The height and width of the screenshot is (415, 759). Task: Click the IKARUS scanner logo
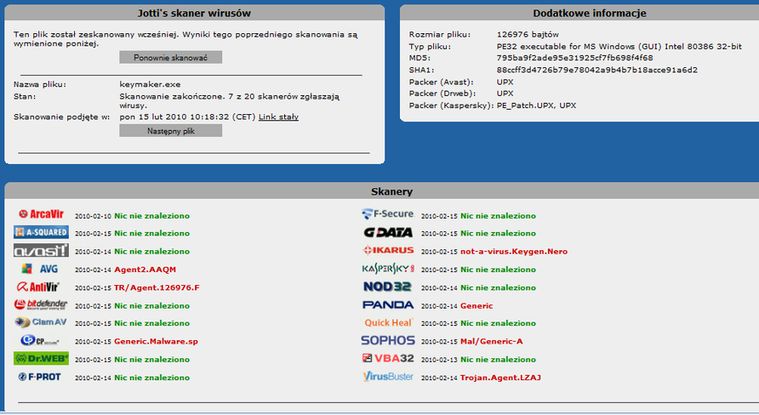click(x=389, y=250)
